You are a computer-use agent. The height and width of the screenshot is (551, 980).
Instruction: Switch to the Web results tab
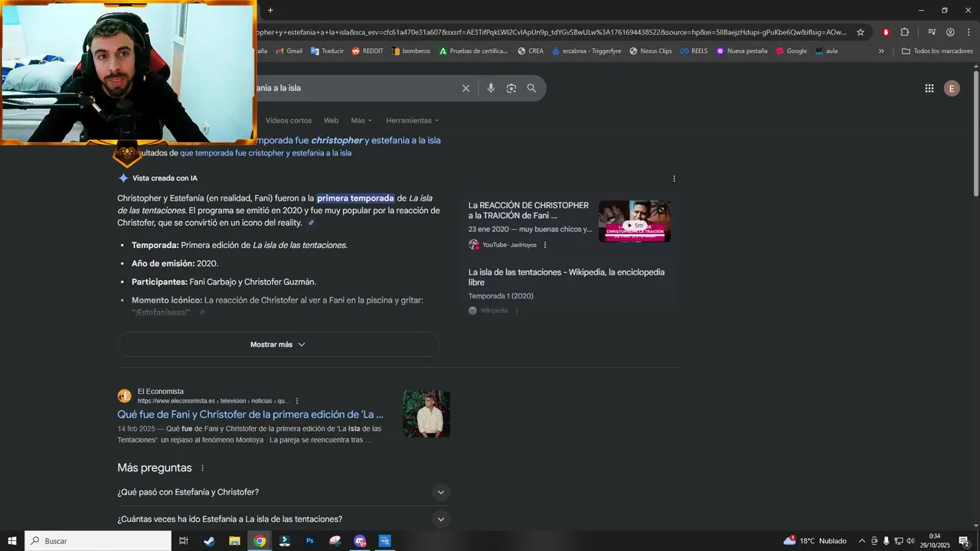tap(331, 120)
